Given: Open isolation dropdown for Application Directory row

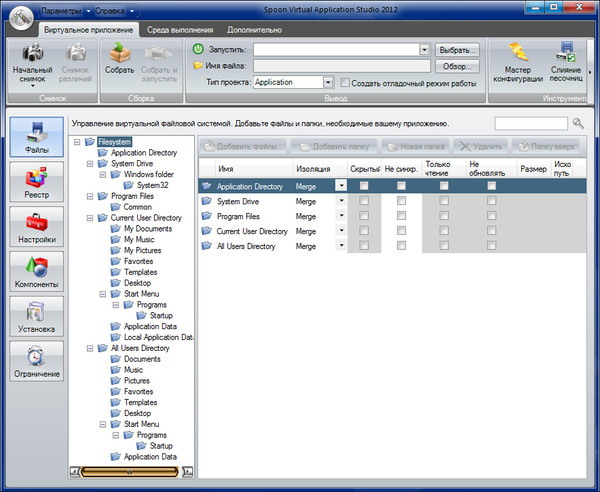Looking at the screenshot, I should [x=340, y=186].
